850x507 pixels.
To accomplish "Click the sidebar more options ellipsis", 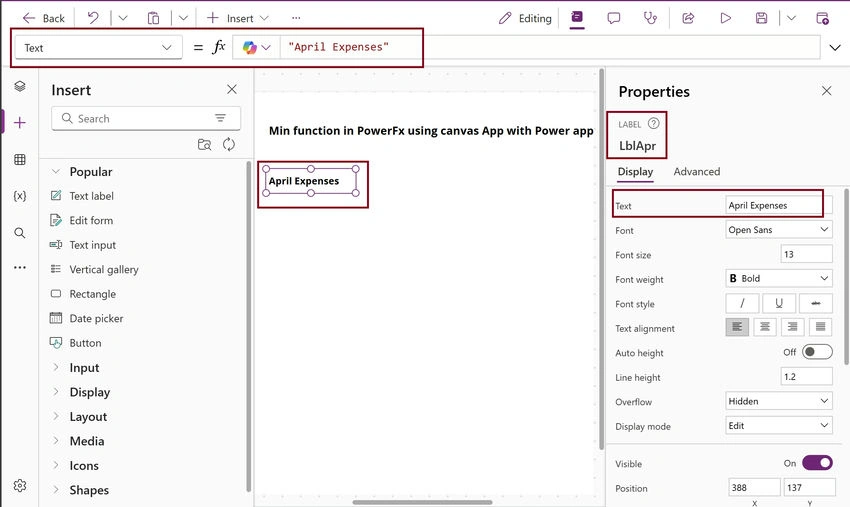I will click(20, 267).
